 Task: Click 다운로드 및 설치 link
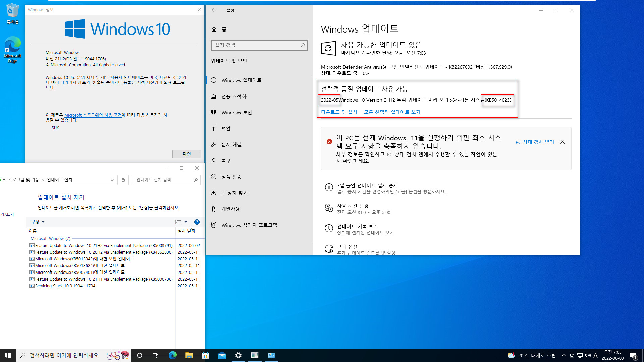pyautogui.click(x=339, y=112)
